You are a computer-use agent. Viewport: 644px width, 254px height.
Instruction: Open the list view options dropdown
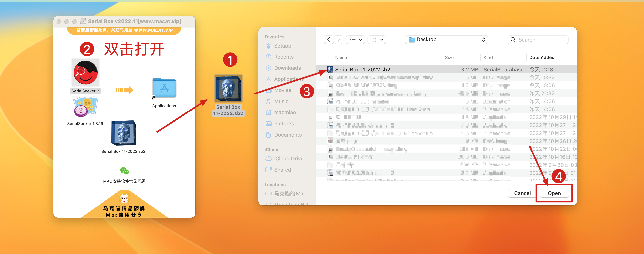point(355,40)
